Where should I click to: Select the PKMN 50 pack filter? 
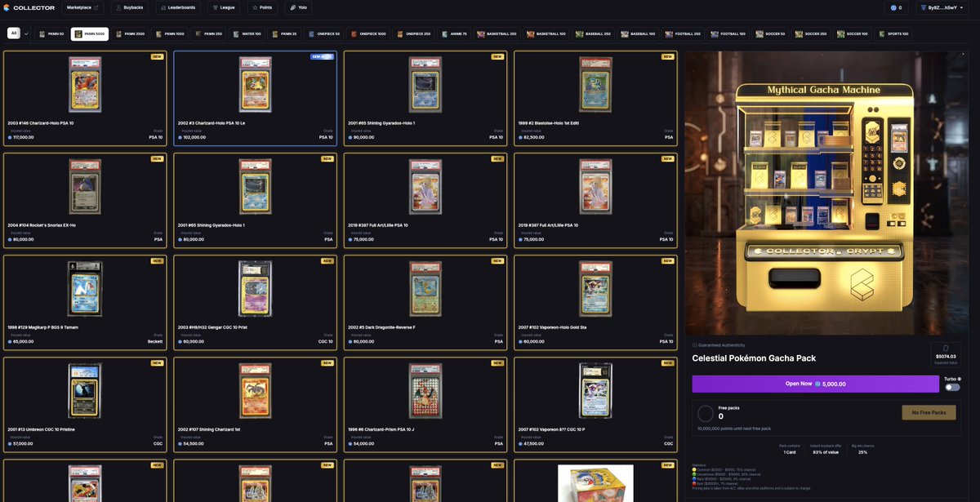coord(51,33)
